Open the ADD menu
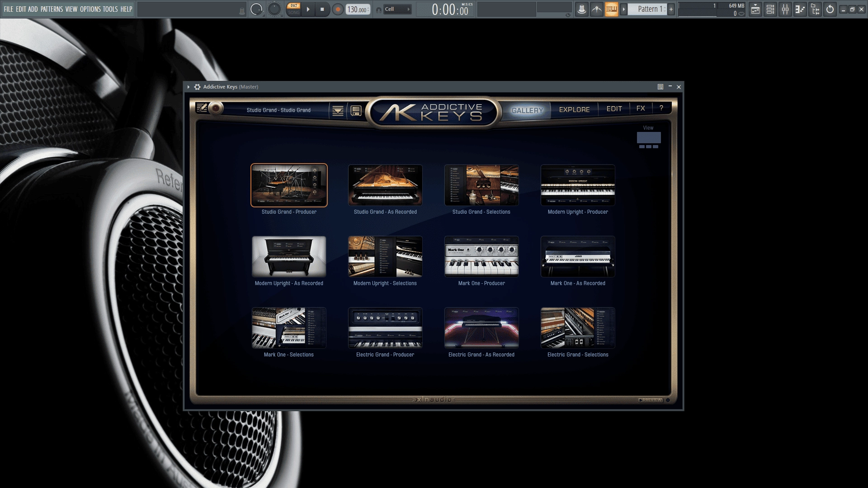868x488 pixels. pos(33,9)
